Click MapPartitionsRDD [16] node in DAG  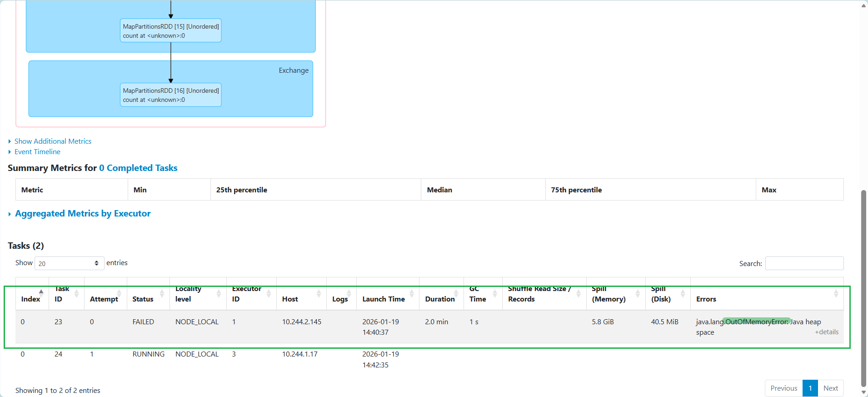click(x=171, y=95)
